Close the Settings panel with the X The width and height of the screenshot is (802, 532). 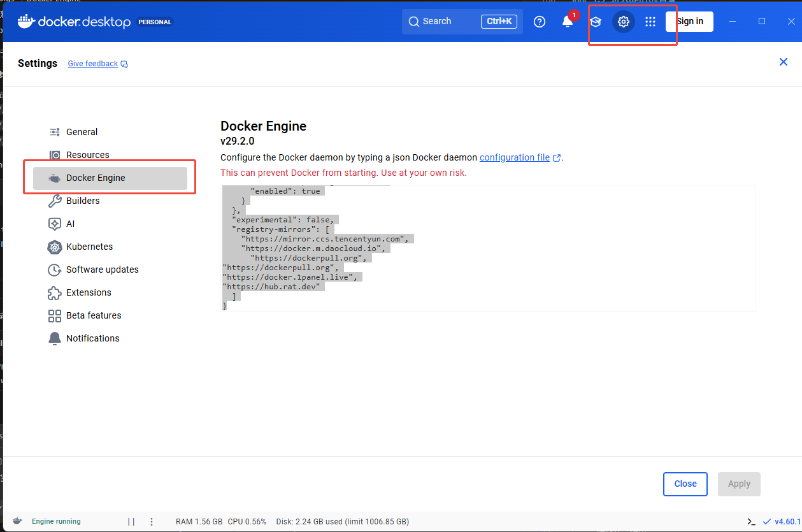(784, 62)
